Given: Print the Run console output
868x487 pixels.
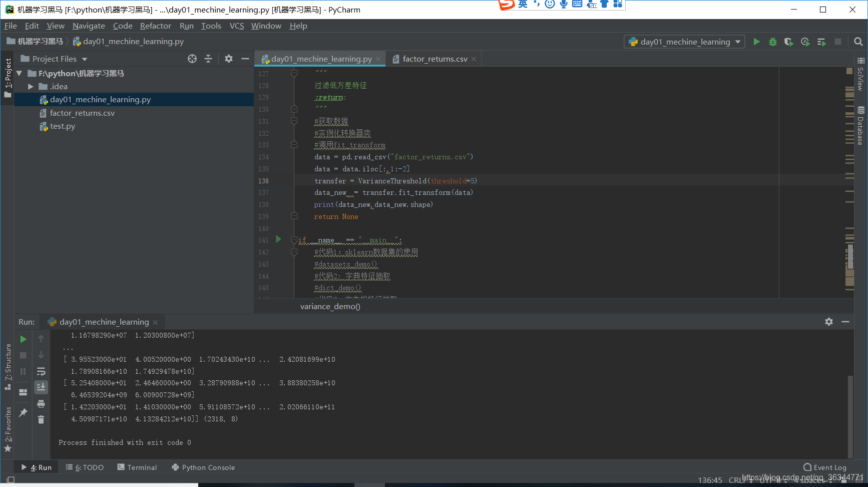Looking at the screenshot, I should [x=41, y=404].
